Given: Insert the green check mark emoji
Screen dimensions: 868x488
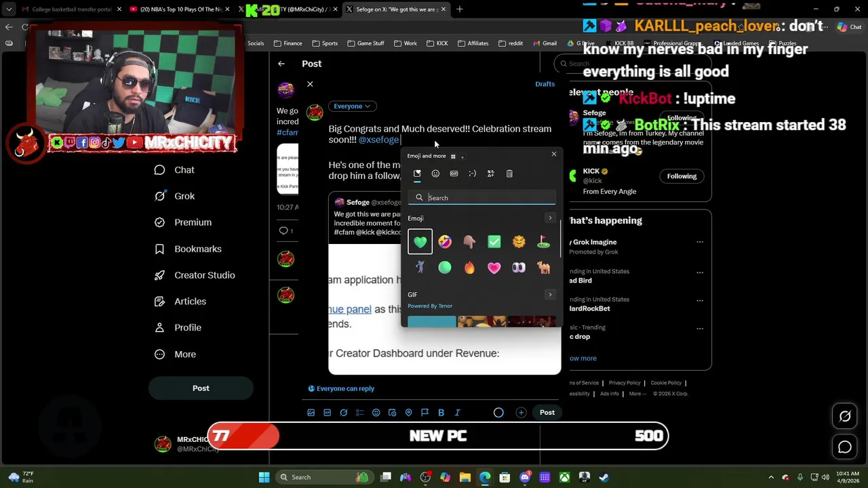Looking at the screenshot, I should pos(494,242).
